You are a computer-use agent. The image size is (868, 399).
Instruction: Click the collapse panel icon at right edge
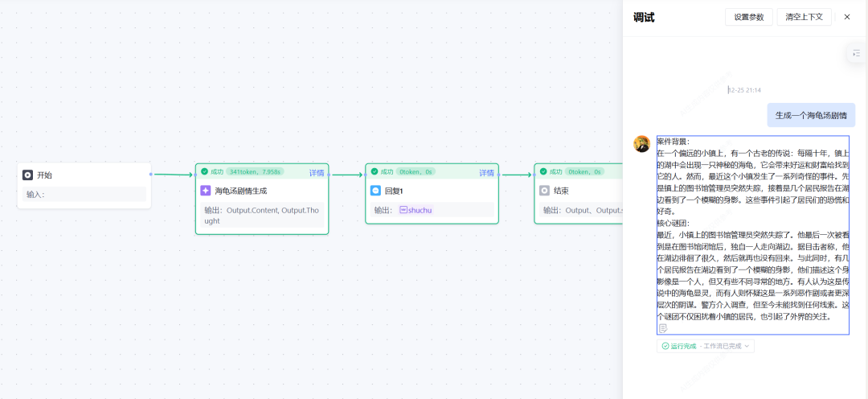tap(857, 53)
